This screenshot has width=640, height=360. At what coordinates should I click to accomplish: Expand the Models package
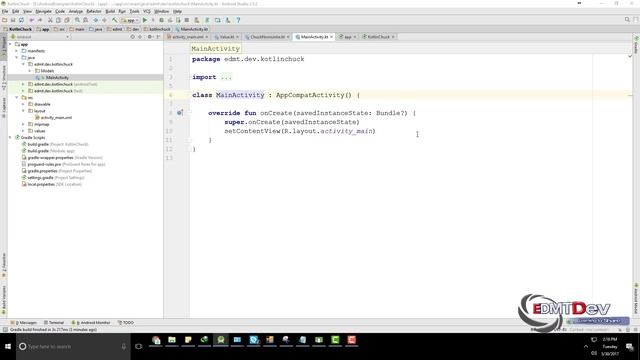coord(30,71)
